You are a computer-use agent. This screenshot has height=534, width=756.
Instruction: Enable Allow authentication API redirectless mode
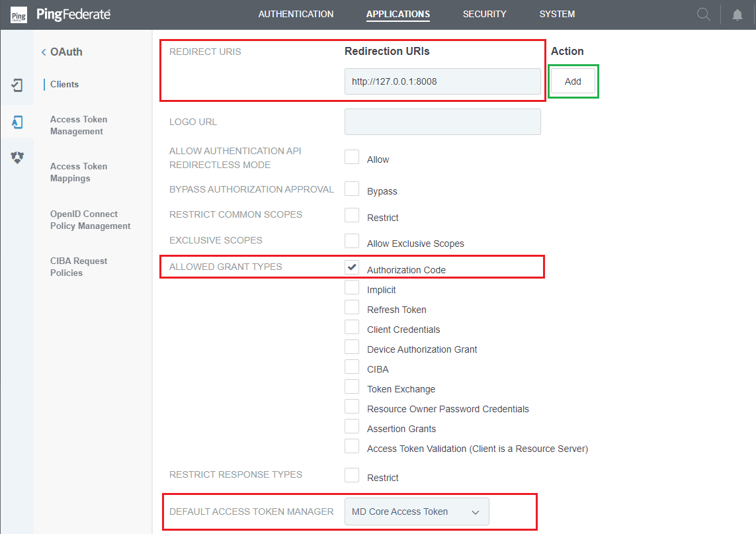(352, 157)
